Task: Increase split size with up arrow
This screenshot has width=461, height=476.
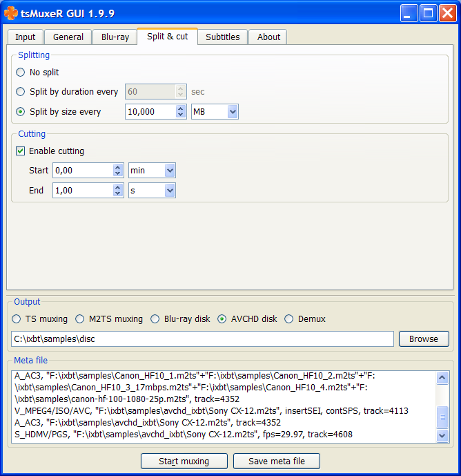Action: coord(180,108)
